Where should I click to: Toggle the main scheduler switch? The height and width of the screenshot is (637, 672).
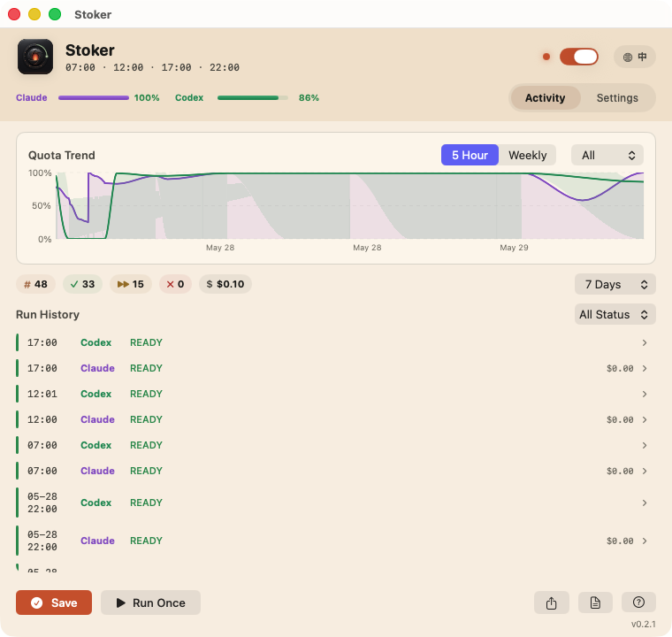[578, 57]
